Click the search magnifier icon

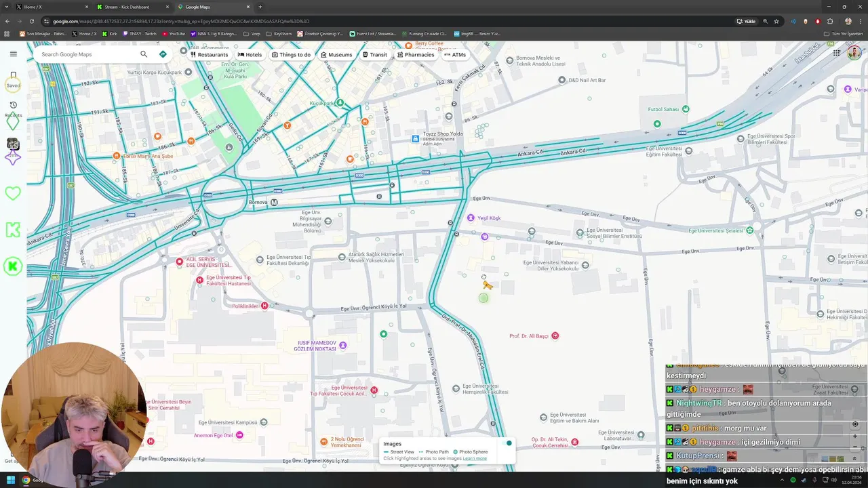point(144,54)
